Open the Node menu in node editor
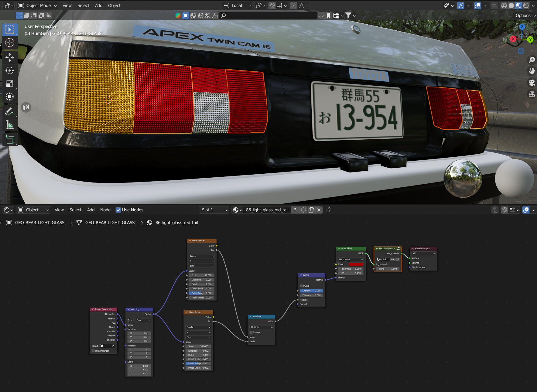 105,210
